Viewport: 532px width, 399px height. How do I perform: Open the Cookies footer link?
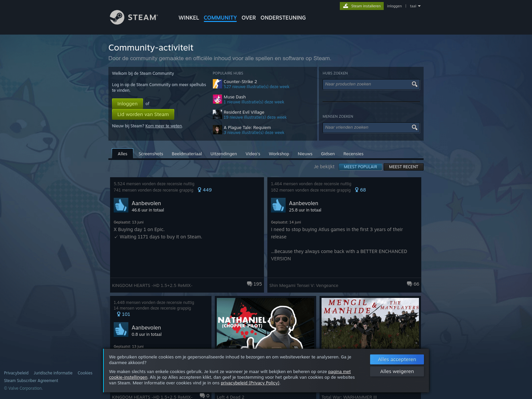[85, 373]
